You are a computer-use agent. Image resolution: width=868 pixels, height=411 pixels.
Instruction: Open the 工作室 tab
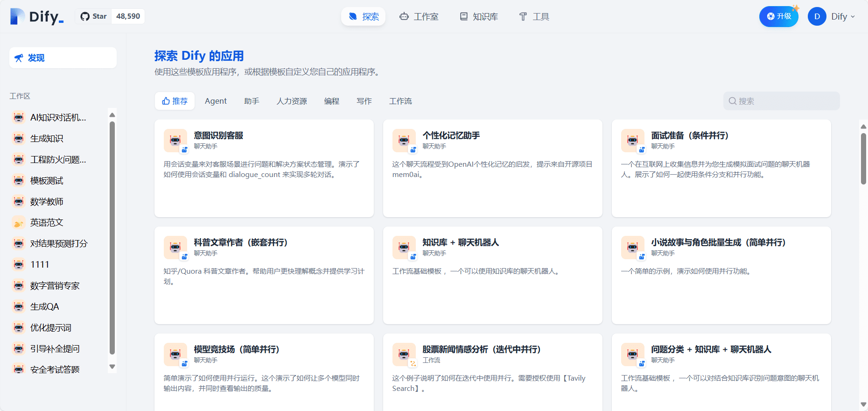pos(419,17)
